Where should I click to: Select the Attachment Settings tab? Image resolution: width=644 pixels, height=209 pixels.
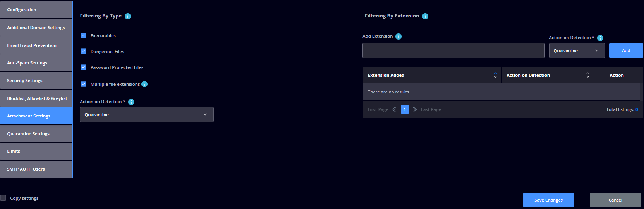[x=36, y=116]
